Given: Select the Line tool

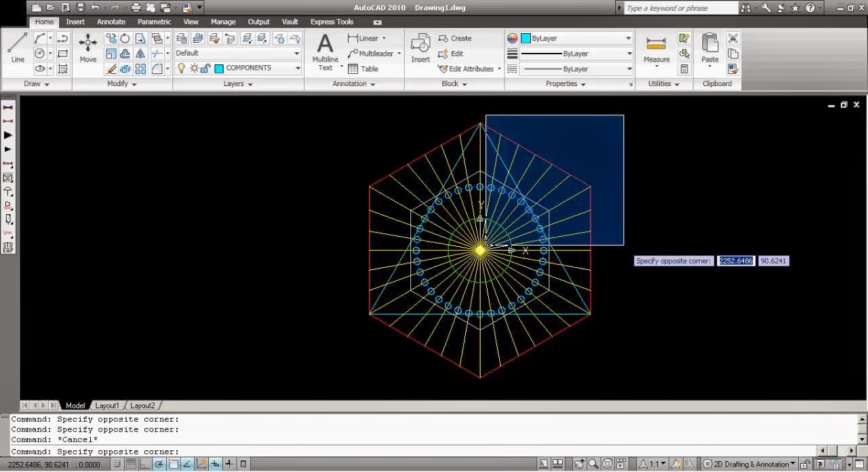Looking at the screenshot, I should [x=17, y=47].
